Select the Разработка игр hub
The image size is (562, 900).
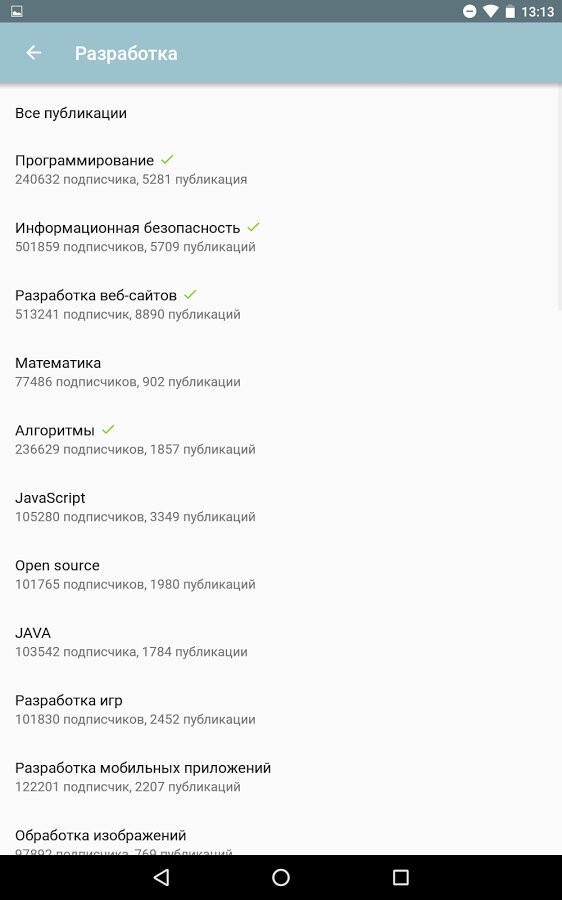(281, 709)
